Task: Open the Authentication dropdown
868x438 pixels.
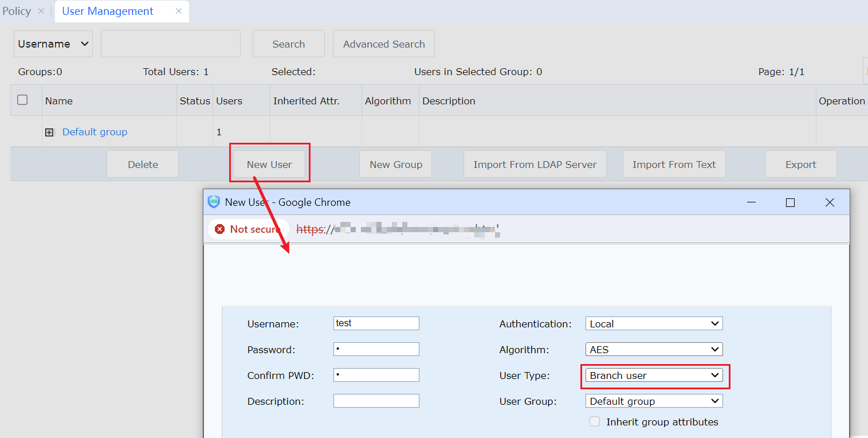Action: (x=654, y=324)
